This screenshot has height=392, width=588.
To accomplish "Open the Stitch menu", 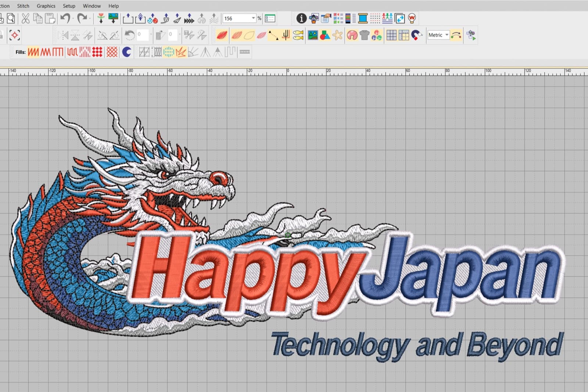I will [23, 6].
